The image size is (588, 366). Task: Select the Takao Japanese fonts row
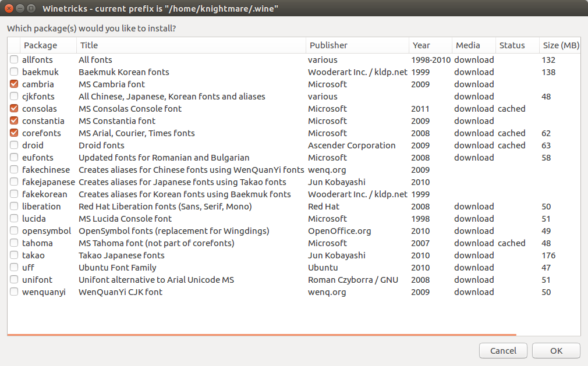(x=122, y=255)
